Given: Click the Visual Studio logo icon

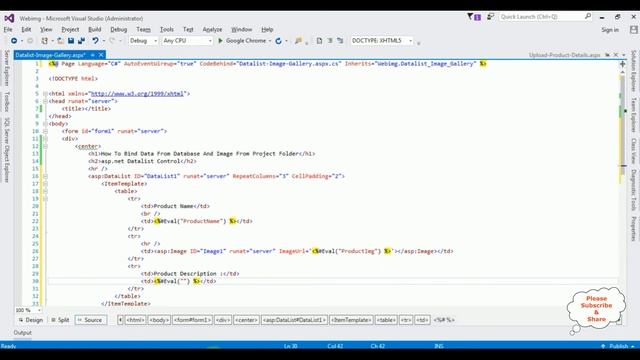Looking at the screenshot, I should [9, 18].
